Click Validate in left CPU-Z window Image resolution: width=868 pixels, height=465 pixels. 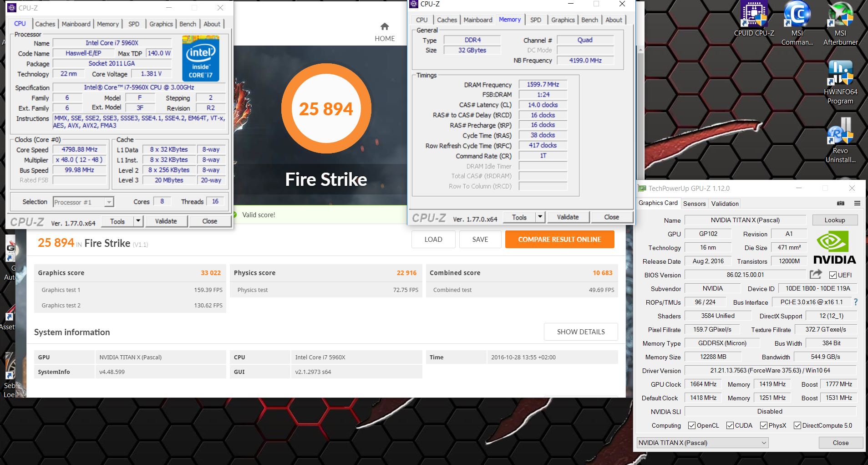pyautogui.click(x=166, y=221)
